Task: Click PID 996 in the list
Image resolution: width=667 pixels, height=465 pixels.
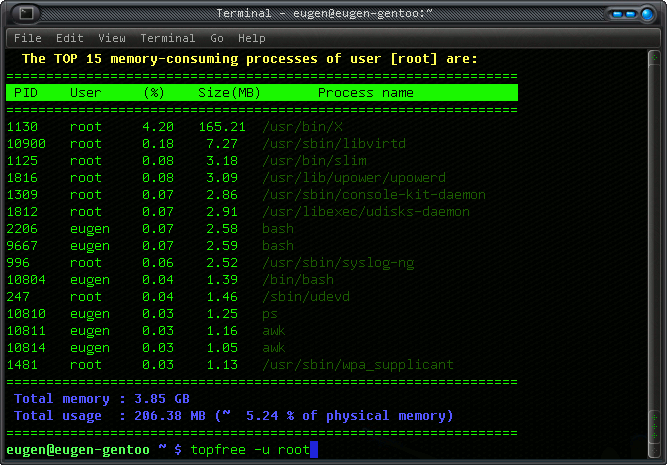Action: pyautogui.click(x=18, y=263)
